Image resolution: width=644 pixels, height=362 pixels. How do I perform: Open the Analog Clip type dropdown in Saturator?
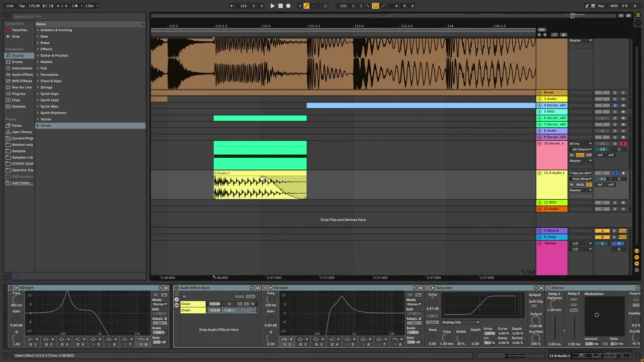point(461,322)
